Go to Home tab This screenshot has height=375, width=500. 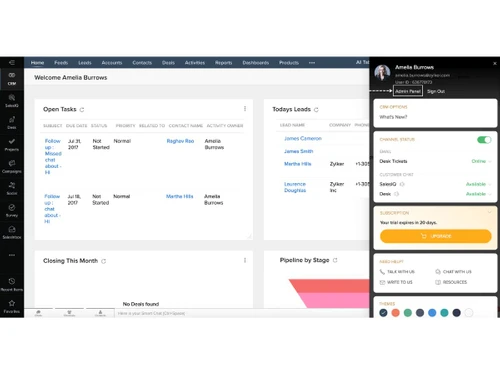tap(37, 63)
